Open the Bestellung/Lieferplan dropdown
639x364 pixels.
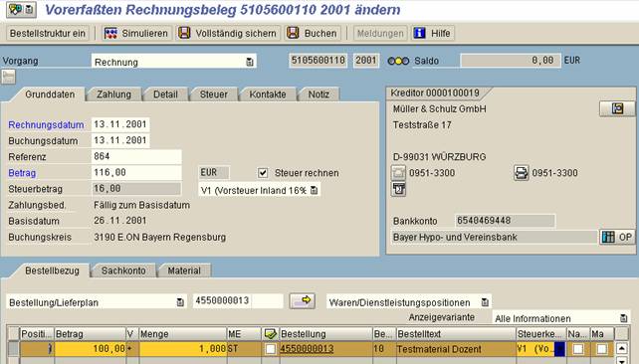point(180,302)
